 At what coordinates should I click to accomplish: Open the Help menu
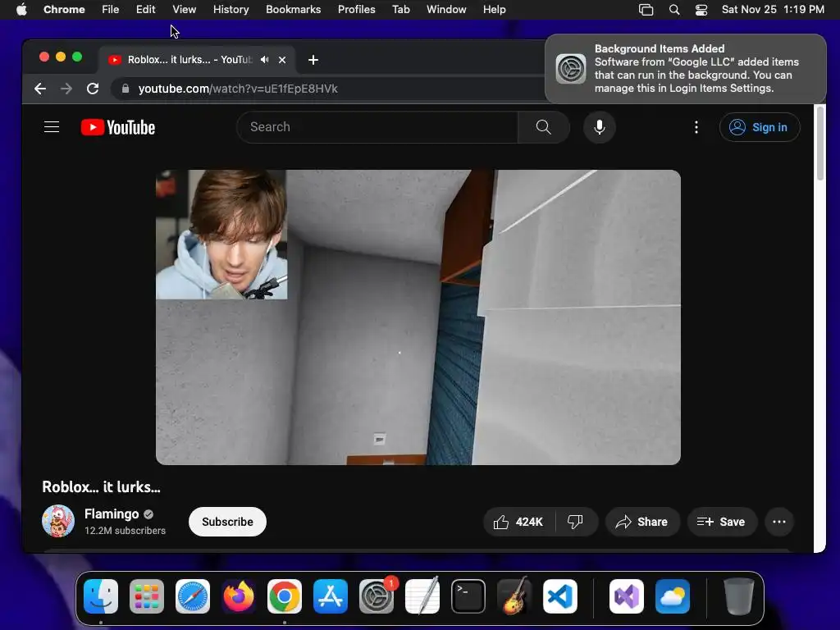(494, 9)
